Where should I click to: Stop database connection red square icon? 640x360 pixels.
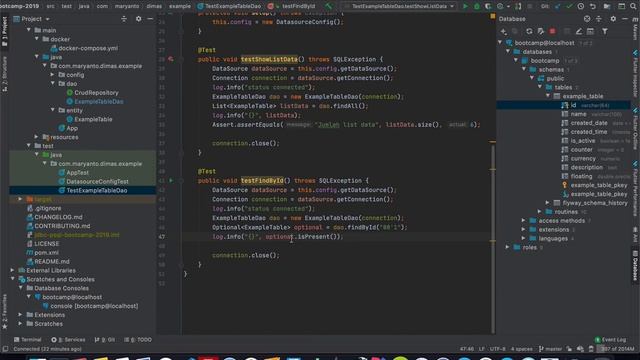coord(552,31)
